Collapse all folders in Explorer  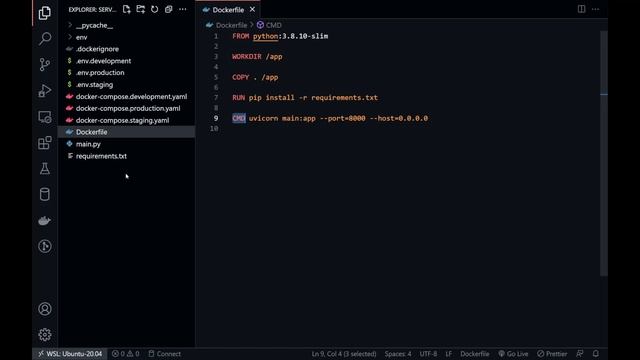[x=169, y=9]
